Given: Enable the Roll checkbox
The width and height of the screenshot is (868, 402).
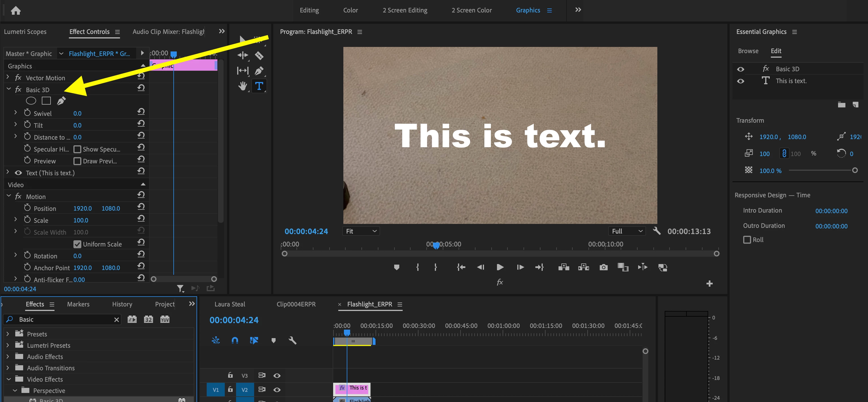Looking at the screenshot, I should pos(747,239).
